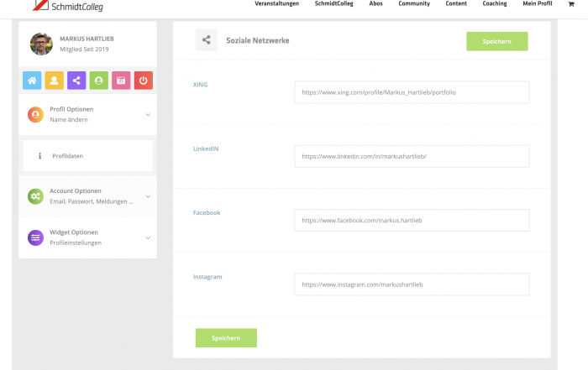The height and width of the screenshot is (370, 588).
Task: Click into the XING URL field
Action: [412, 91]
